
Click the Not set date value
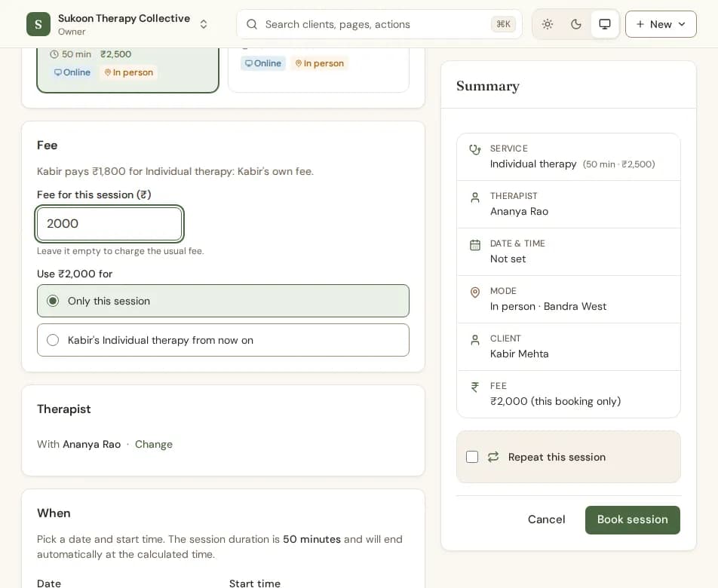coord(508,259)
